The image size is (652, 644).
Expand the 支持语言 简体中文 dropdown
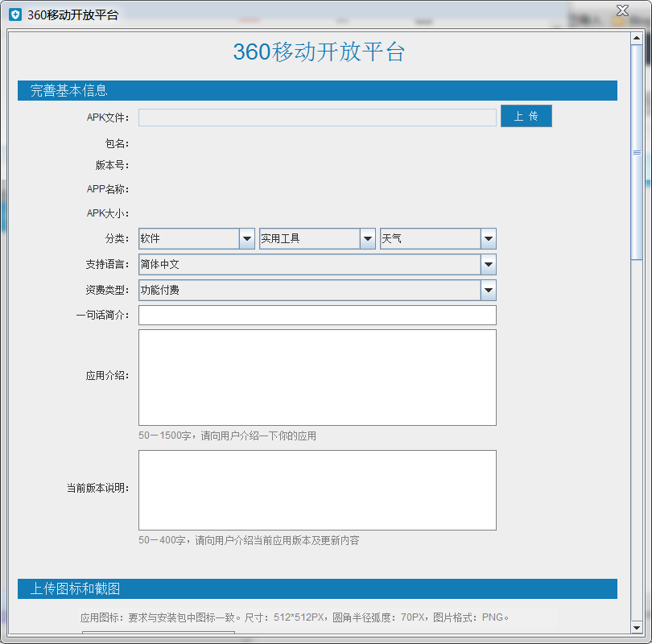488,264
